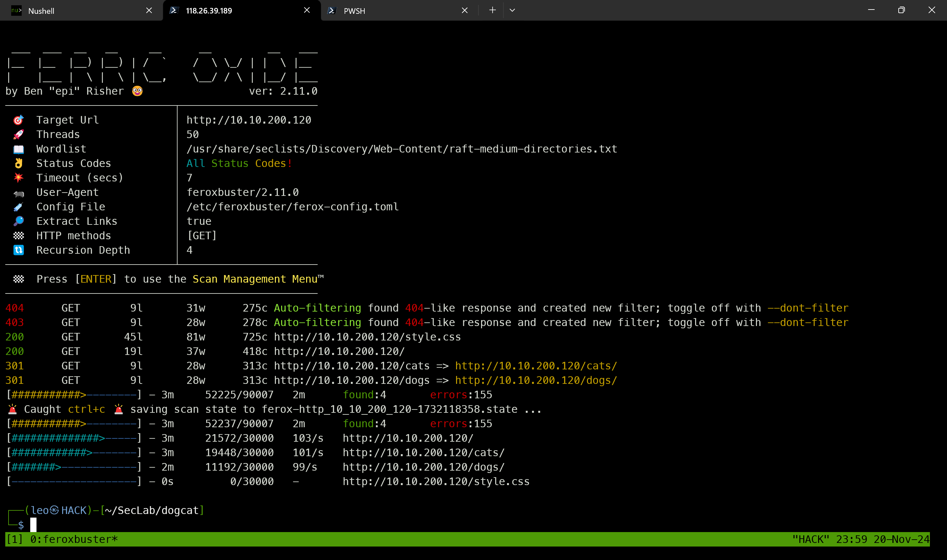Click the dogs scan progress bar 11192/30000
The image size is (947, 560).
(74, 467)
